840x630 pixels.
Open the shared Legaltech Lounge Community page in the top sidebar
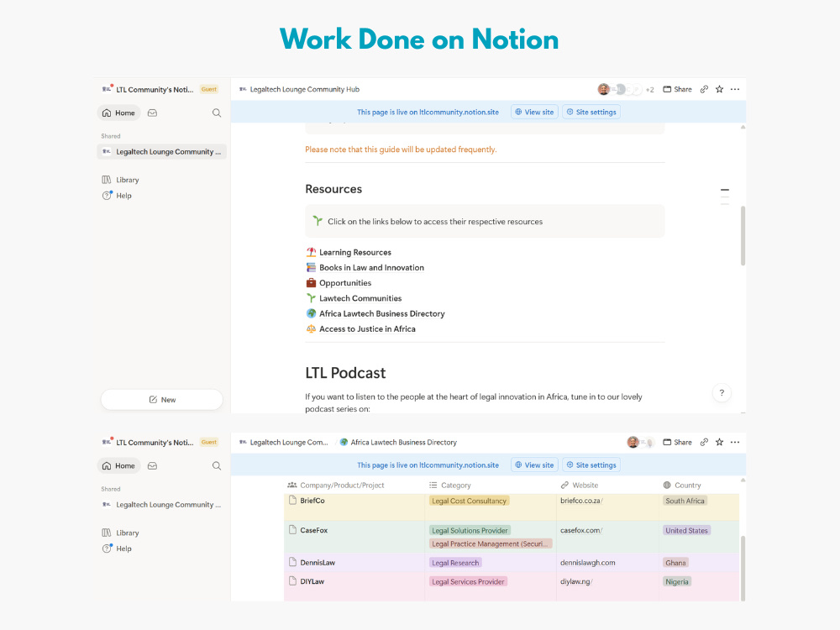click(x=162, y=151)
